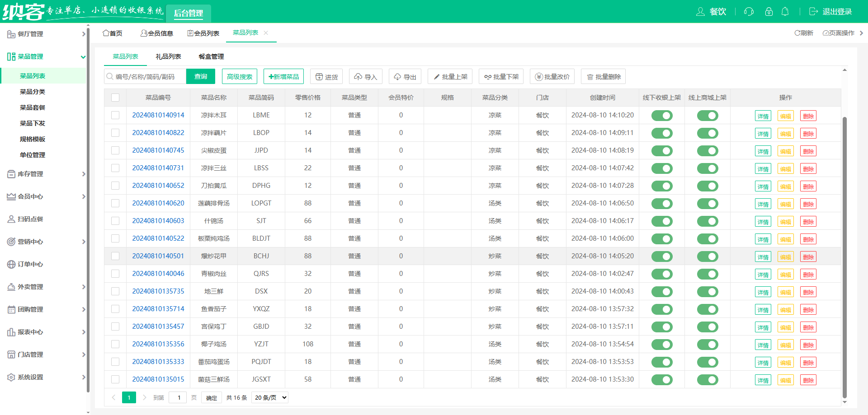The image size is (868, 415).
Task: Switch to the 会员列表 page tab
Action: 203,33
